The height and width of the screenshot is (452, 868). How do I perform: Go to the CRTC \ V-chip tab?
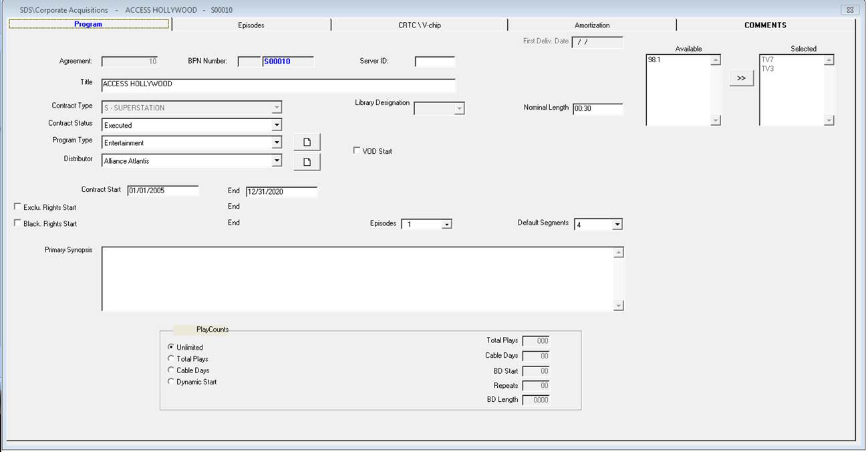pos(420,25)
